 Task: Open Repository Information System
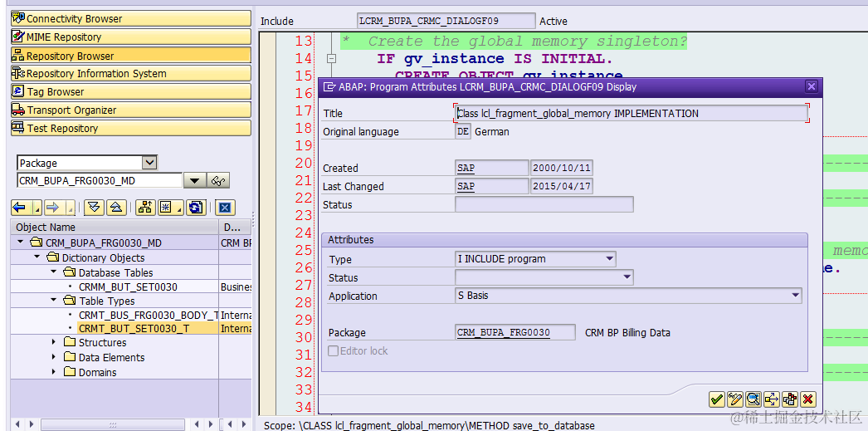[130, 73]
